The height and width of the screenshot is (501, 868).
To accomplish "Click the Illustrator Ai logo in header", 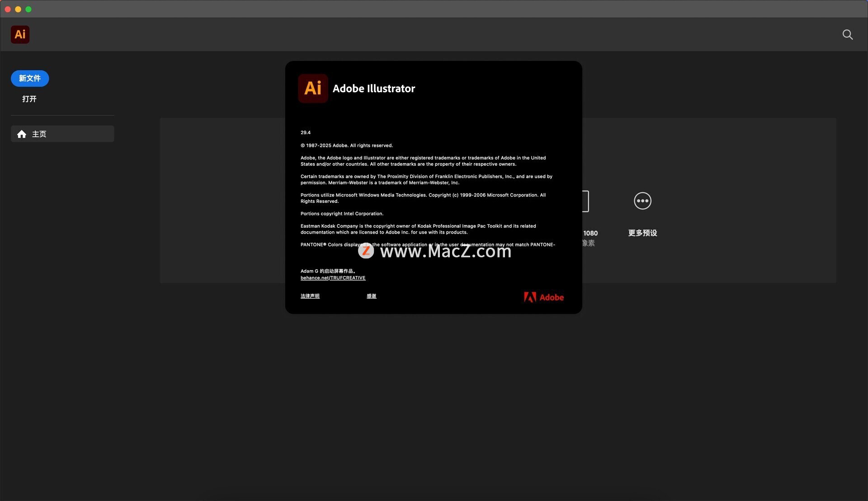I will tap(20, 34).
